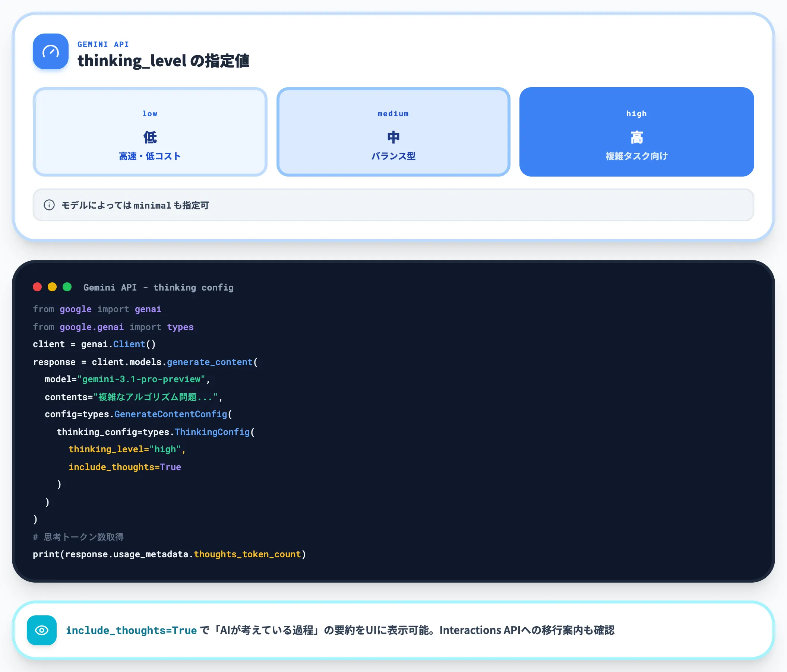Click the yellow dot in code window
This screenshot has width=787, height=672.
(x=52, y=287)
